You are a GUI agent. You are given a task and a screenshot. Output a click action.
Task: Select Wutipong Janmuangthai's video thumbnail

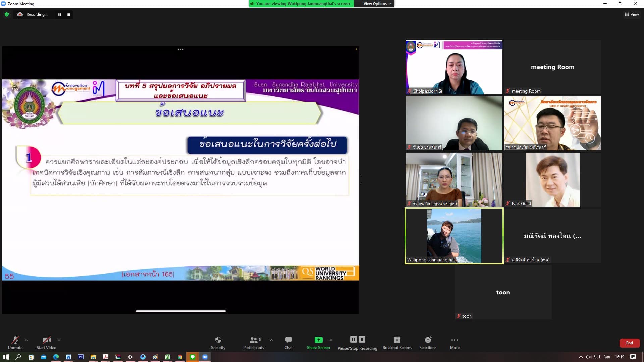pos(454,236)
